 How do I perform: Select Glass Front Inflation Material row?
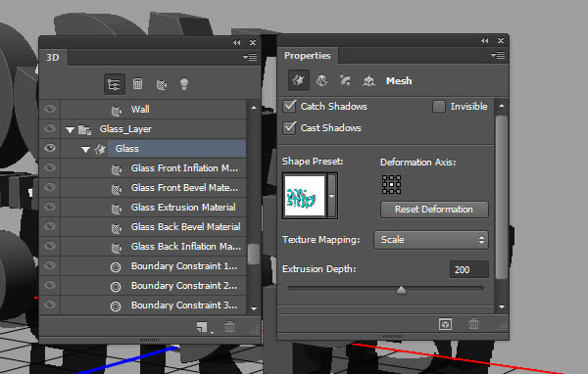click(142, 167)
